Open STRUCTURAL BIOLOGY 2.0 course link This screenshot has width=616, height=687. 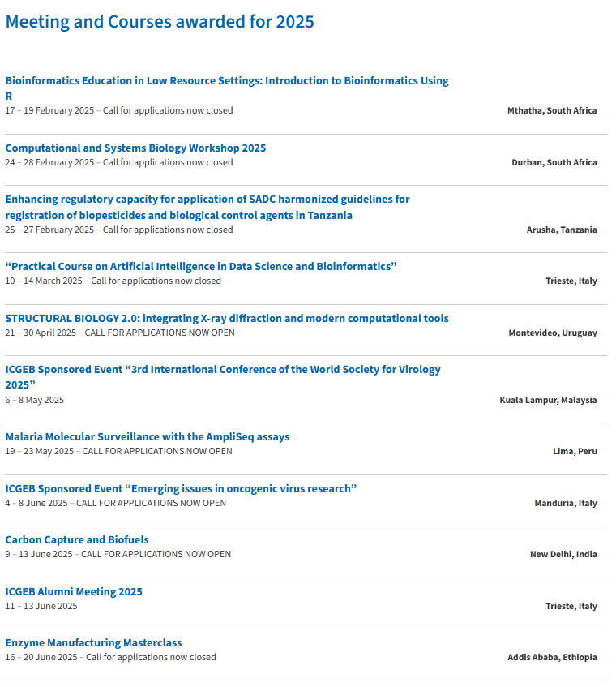click(x=227, y=319)
